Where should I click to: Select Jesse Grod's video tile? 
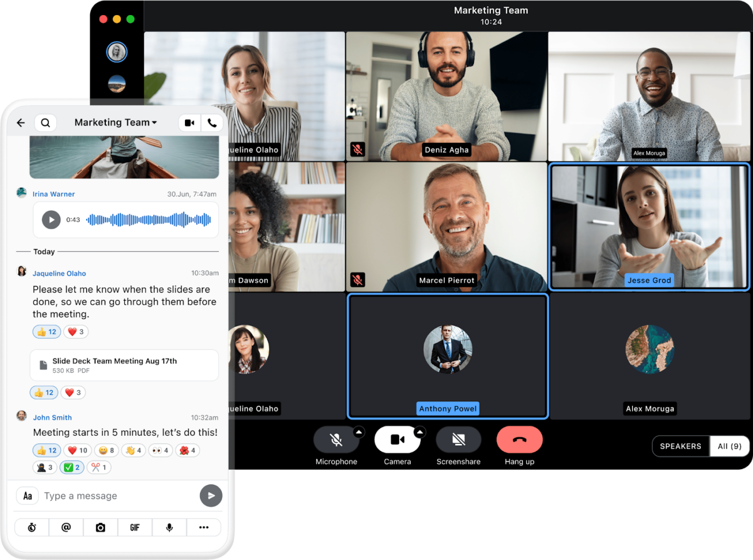(649, 227)
